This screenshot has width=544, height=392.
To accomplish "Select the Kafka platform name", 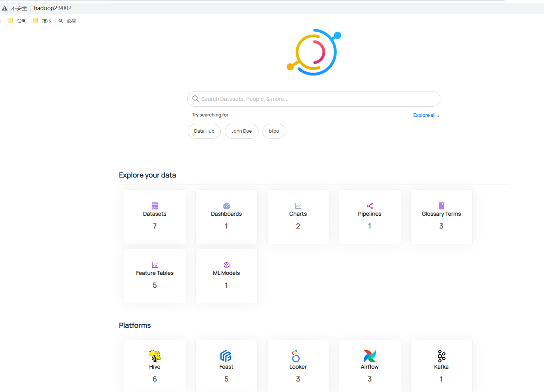I will pyautogui.click(x=441, y=367).
